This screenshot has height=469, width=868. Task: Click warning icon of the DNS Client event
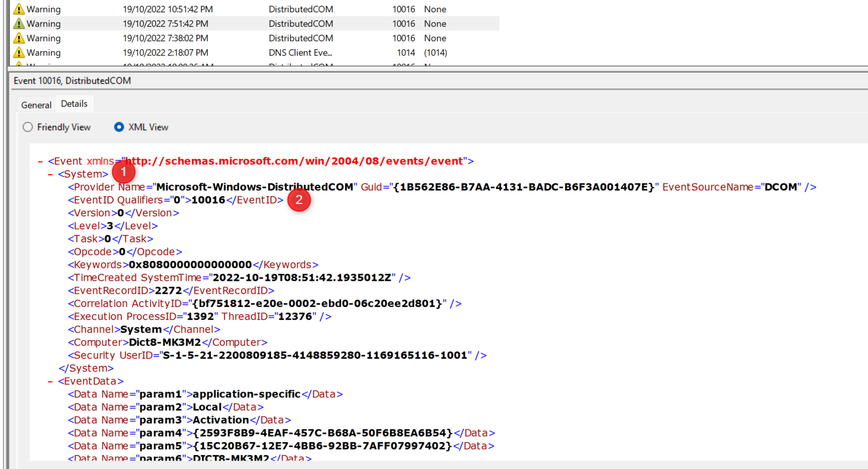coord(19,53)
